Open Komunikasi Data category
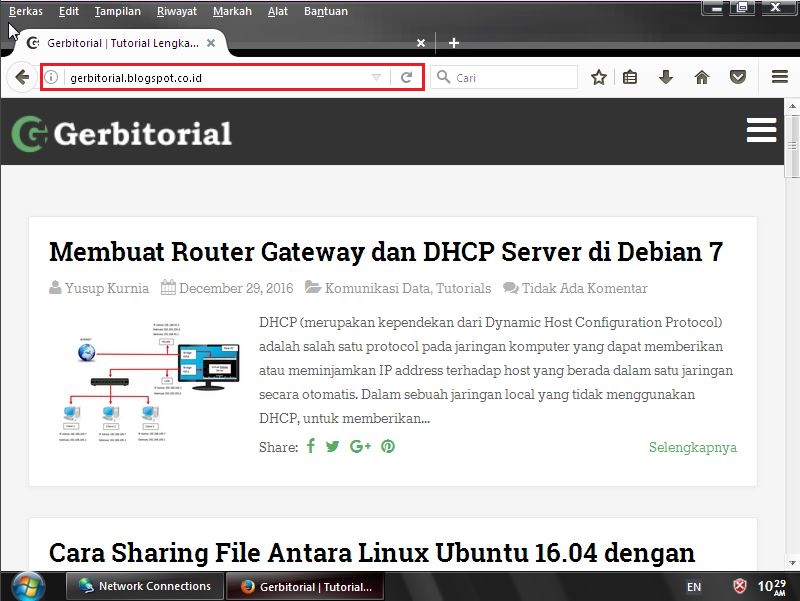The width and height of the screenshot is (800, 601). click(x=378, y=288)
